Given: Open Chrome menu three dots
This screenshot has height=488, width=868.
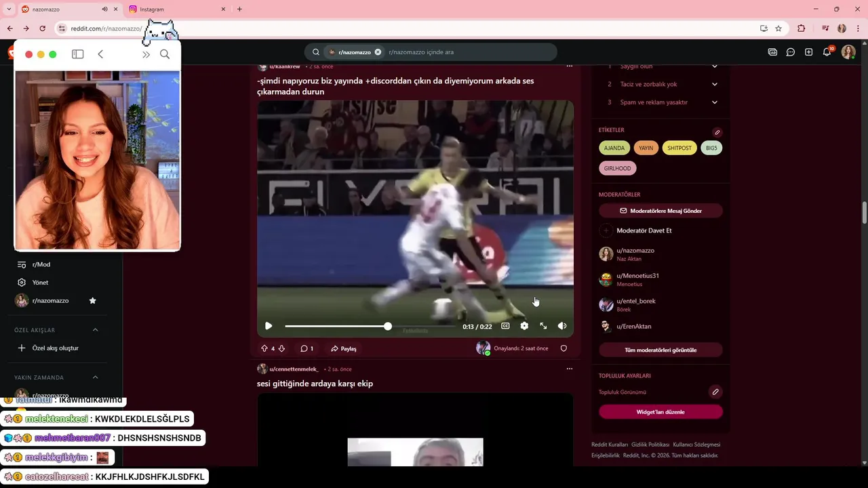Looking at the screenshot, I should (859, 28).
